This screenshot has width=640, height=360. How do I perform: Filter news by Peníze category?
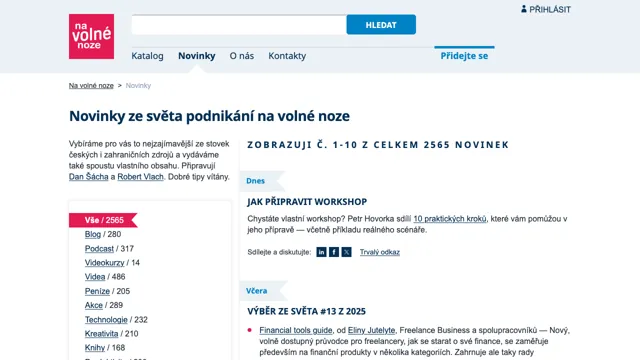pyautogui.click(x=97, y=291)
